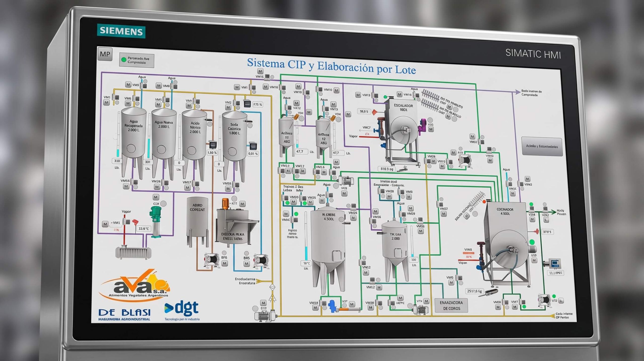The height and width of the screenshot is (361, 644).
Task: Click the F75 % readout
Action: [258, 105]
